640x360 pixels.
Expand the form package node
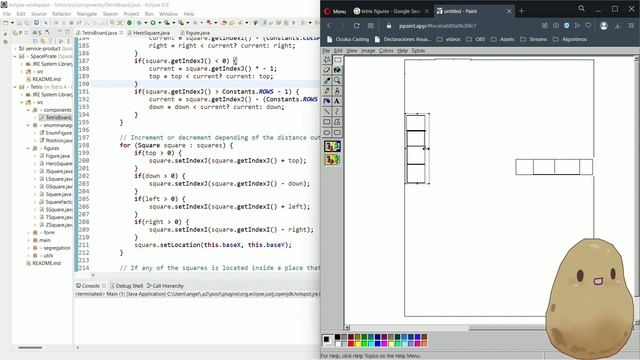tap(29, 233)
